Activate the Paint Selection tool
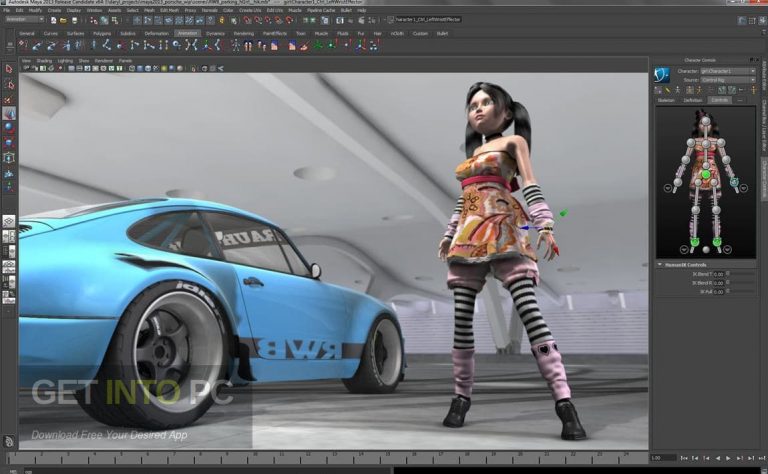768x474 pixels. (9, 99)
